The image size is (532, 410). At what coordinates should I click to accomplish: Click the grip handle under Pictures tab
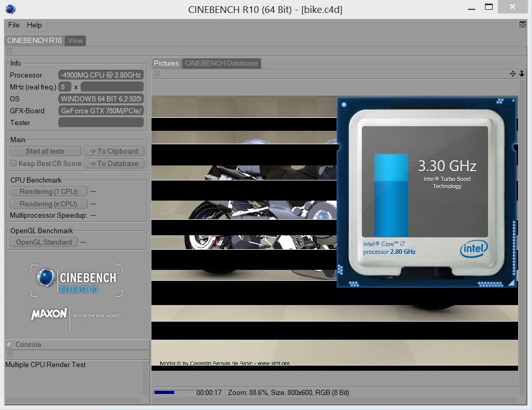[x=157, y=73]
